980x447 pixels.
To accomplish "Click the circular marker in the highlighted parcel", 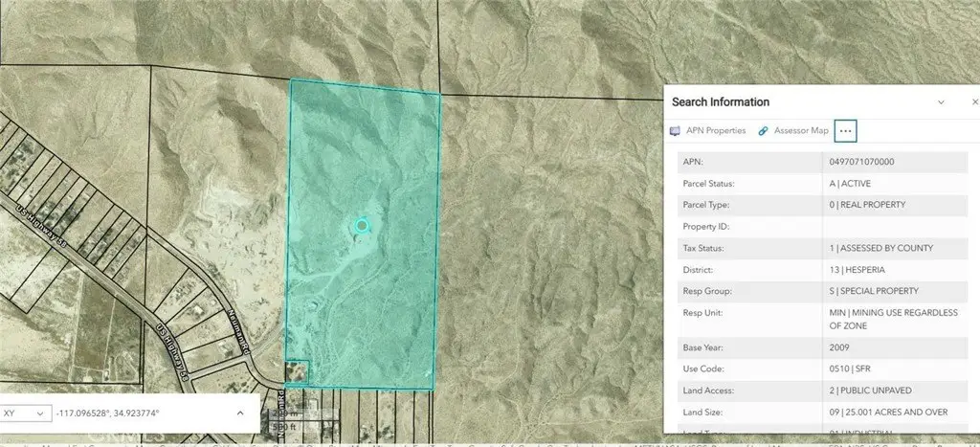I will coord(362,226).
